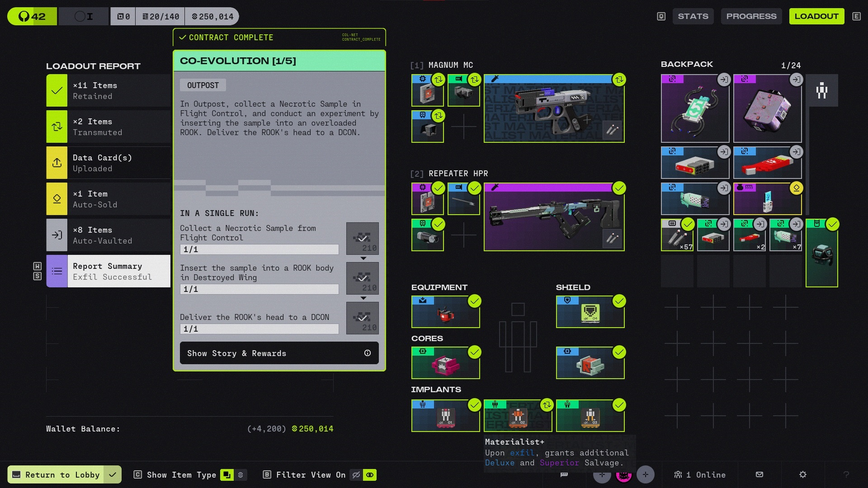
Task: Enable filter view with eye icon
Action: click(370, 475)
